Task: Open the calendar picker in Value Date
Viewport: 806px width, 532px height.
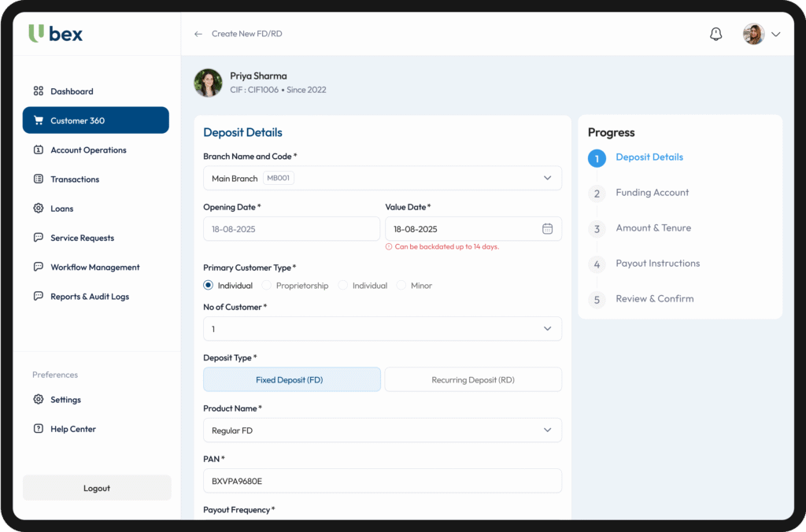Action: [x=547, y=229]
